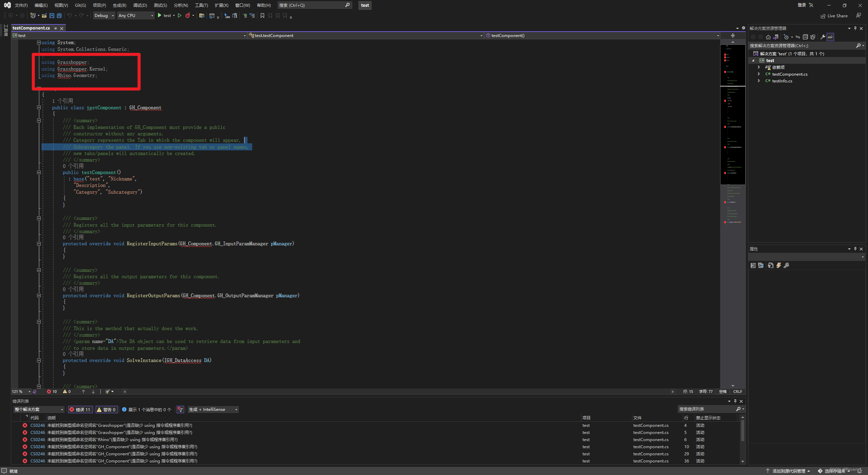868x475 pixels.
Task: Click the Live Share button
Action: [834, 16]
